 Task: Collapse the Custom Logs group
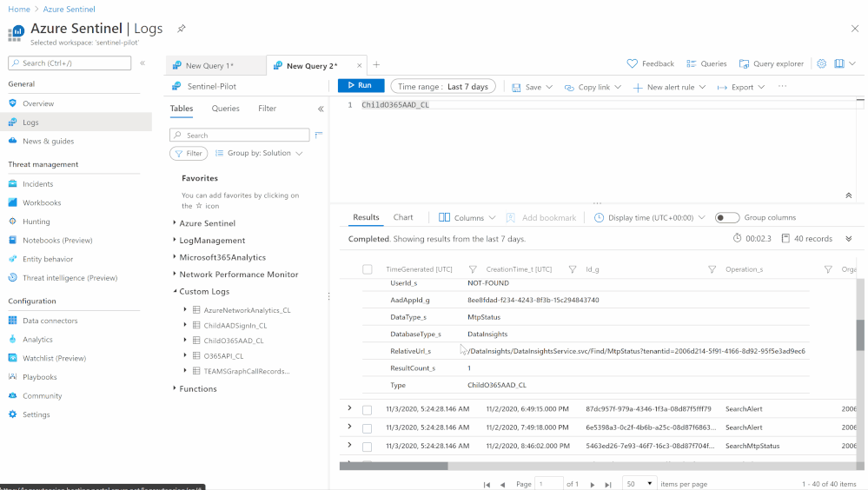(x=175, y=291)
